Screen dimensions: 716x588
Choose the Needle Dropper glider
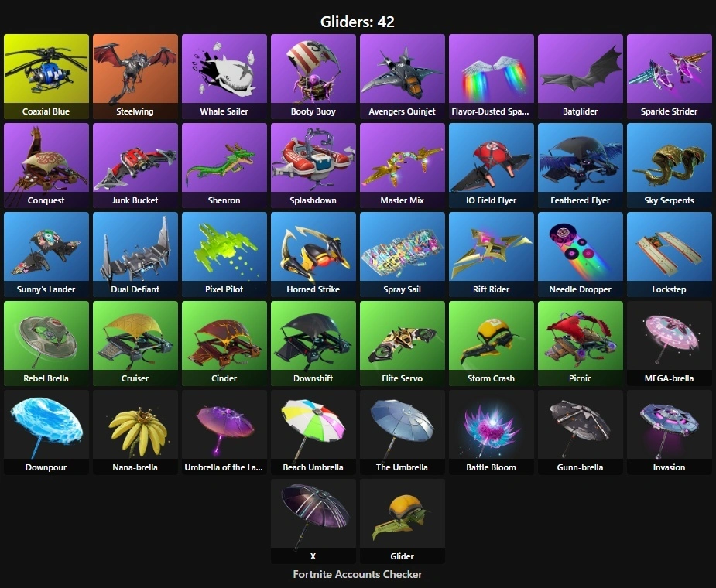[581, 255]
